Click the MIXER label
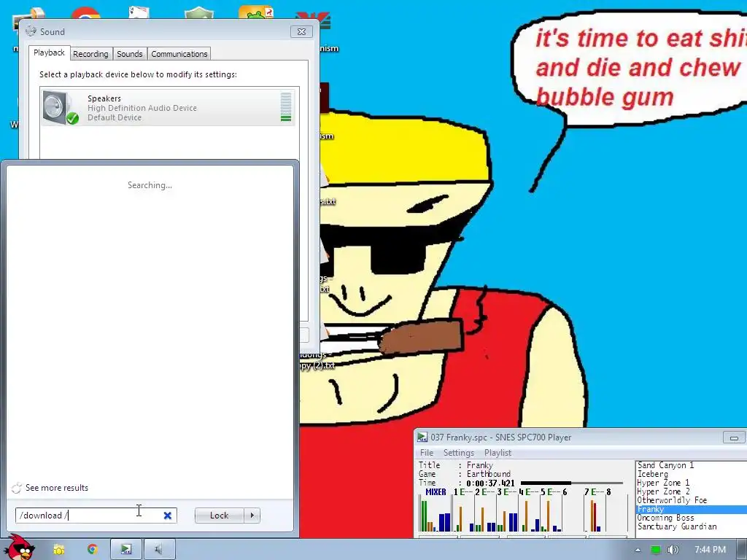Image resolution: width=747 pixels, height=560 pixels. pyautogui.click(x=436, y=492)
